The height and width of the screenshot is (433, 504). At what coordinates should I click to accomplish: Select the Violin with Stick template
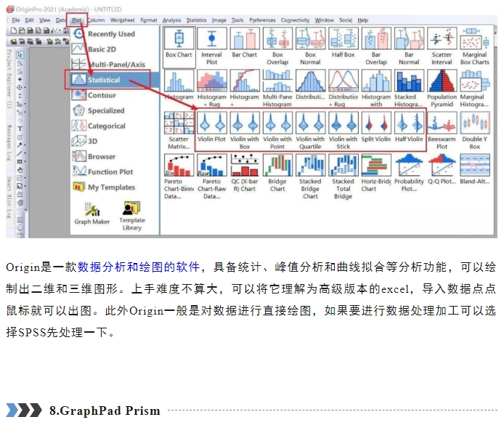pyautogui.click(x=344, y=131)
